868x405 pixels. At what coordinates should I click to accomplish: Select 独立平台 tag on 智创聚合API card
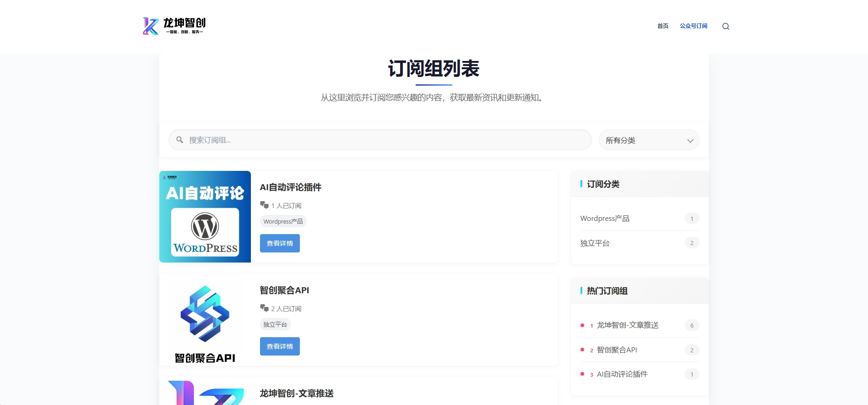coord(275,324)
